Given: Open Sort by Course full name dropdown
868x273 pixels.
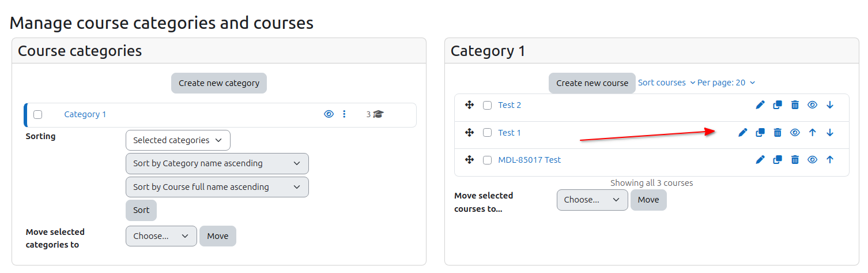Looking at the screenshot, I should 217,187.
